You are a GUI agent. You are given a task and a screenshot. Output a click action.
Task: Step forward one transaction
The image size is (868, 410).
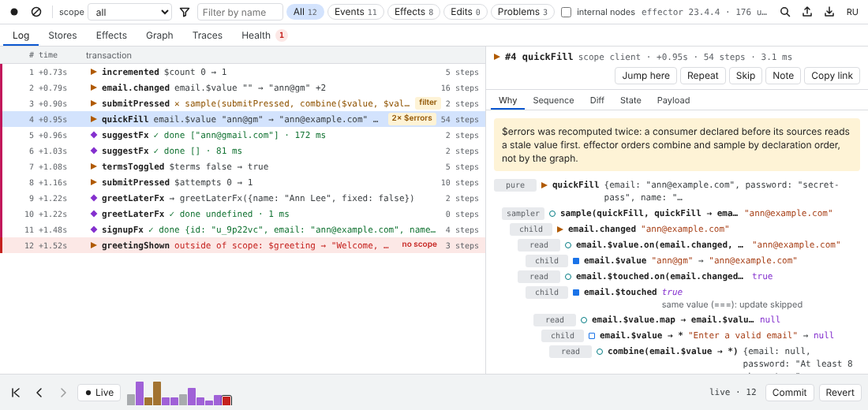[x=63, y=393]
